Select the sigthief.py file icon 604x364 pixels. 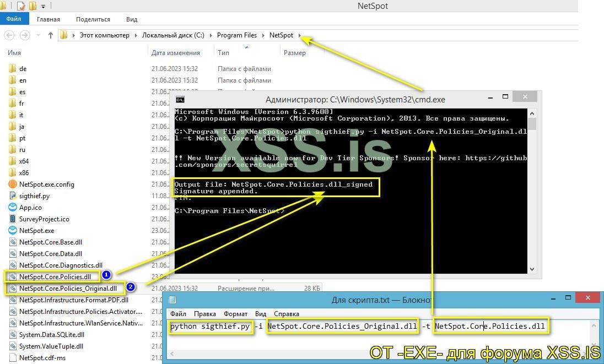coord(13,196)
